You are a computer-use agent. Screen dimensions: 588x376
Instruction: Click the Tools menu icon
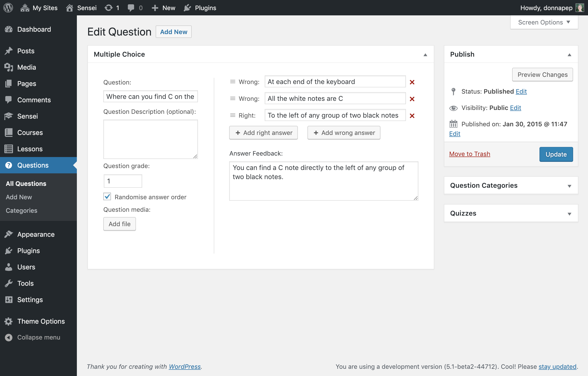coord(8,283)
